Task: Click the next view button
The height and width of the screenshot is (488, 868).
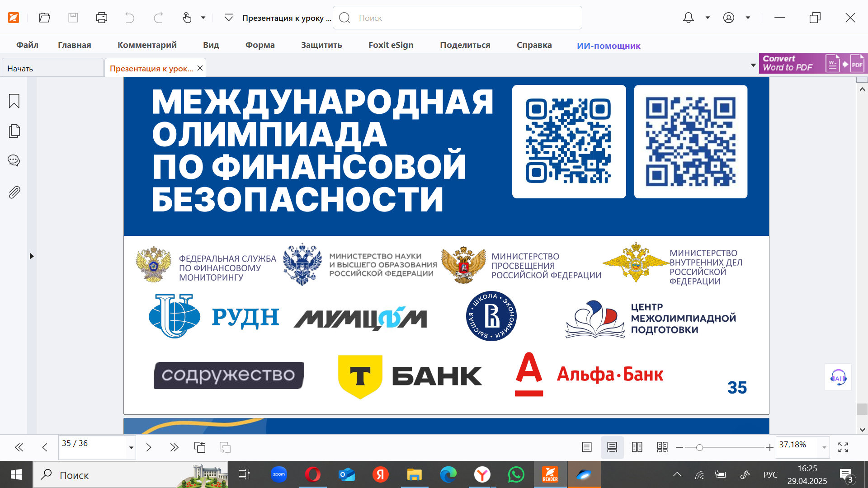Action: point(225,447)
